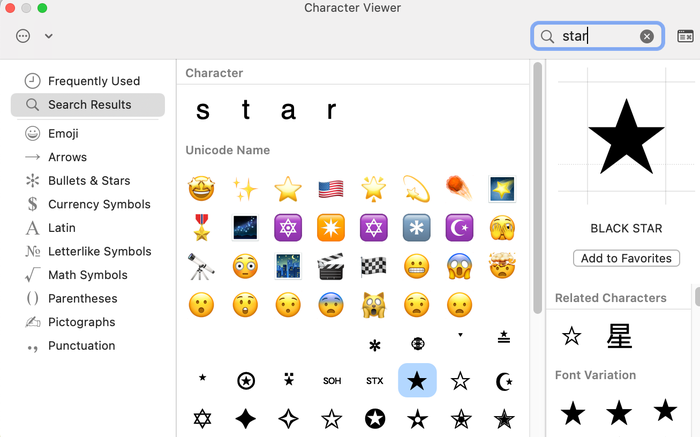
Task: Choose the yellow star emoji
Action: pos(288,189)
